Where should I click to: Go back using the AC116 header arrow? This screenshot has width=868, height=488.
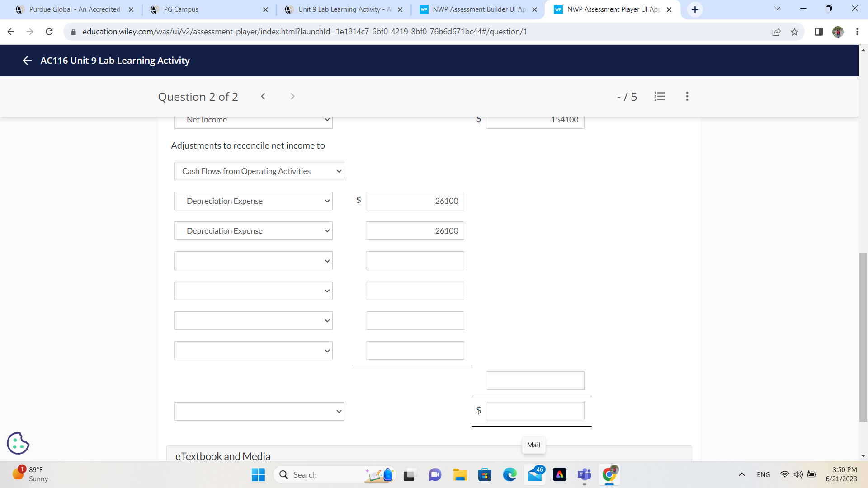click(x=27, y=61)
